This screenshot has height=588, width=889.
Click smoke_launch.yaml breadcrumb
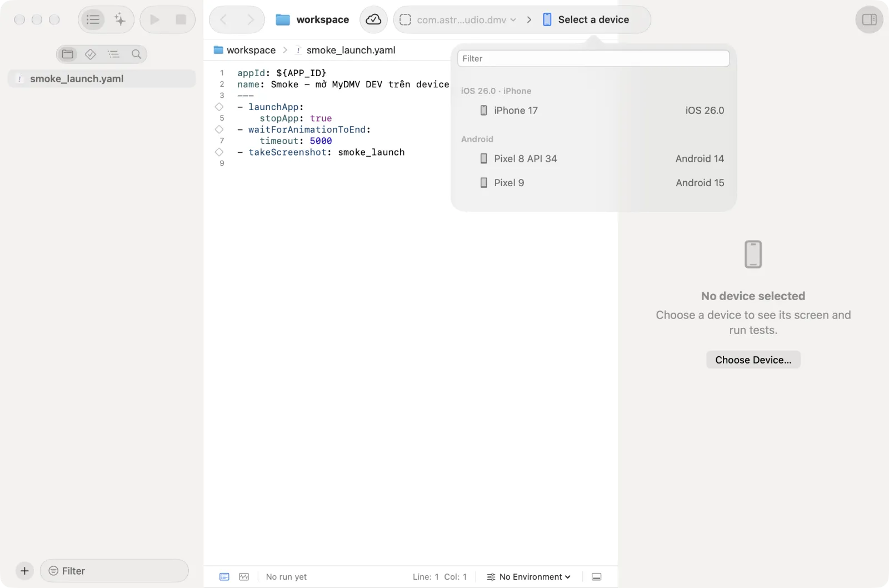tap(346, 50)
